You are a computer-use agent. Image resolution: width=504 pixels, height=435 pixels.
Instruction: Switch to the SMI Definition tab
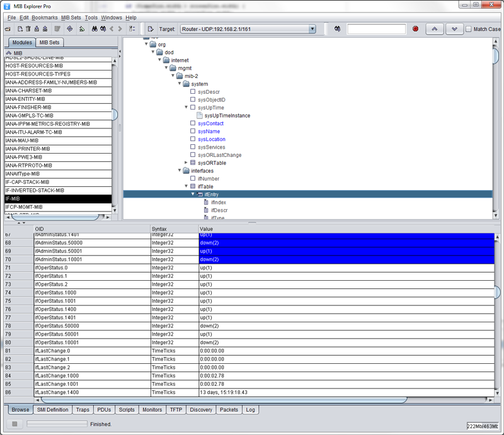[52, 409]
